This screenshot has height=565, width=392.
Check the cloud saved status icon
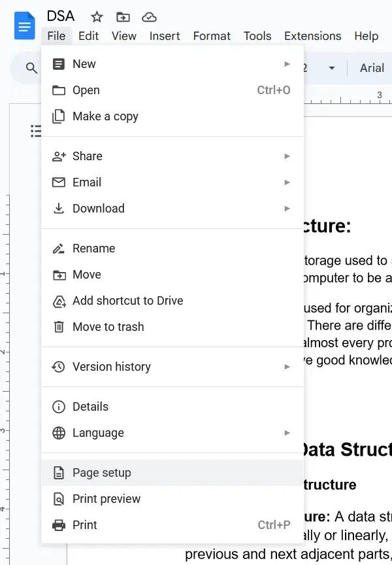click(149, 17)
